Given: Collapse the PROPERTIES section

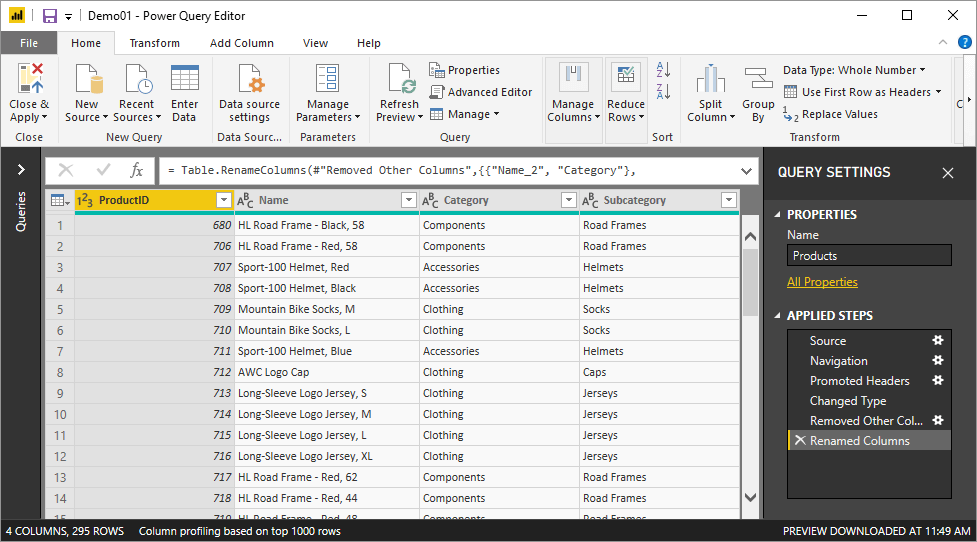Looking at the screenshot, I should [x=777, y=214].
